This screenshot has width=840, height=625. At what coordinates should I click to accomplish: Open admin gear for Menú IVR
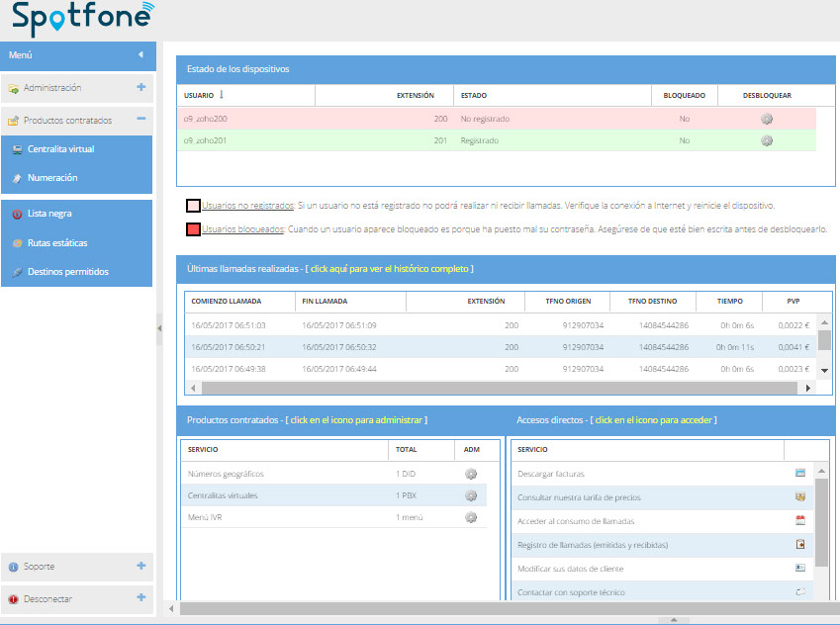471,517
